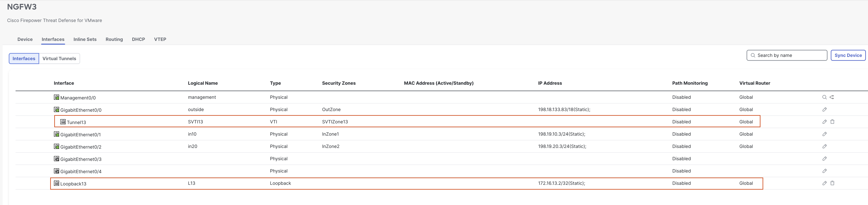This screenshot has height=205, width=868.
Task: Select the Interfaces toggle button
Action: tap(24, 59)
